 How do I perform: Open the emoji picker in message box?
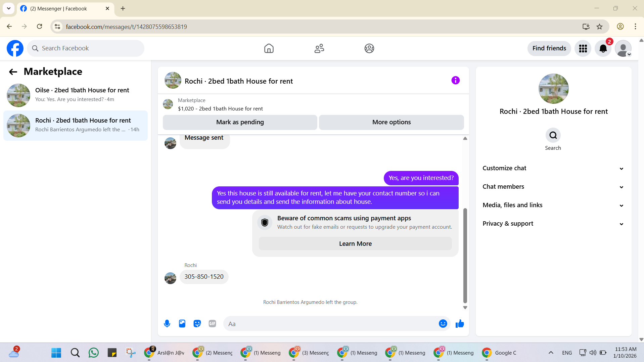tap(443, 324)
